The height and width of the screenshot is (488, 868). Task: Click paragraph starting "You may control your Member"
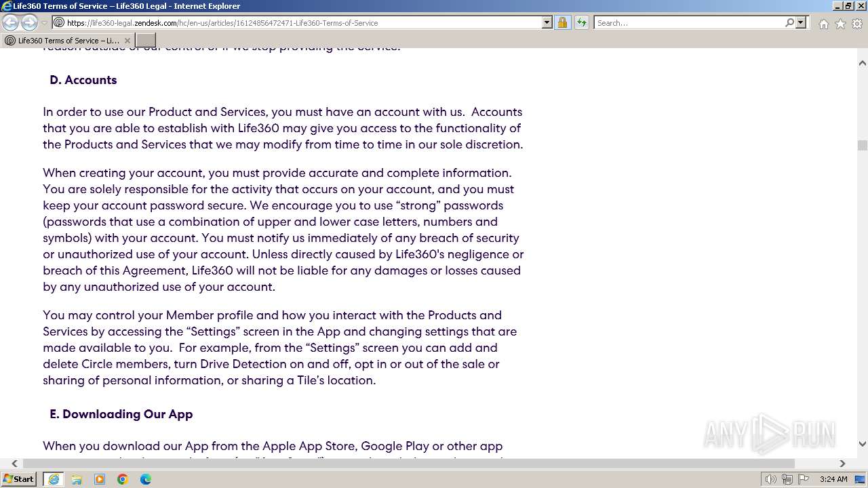pyautogui.click(x=280, y=348)
